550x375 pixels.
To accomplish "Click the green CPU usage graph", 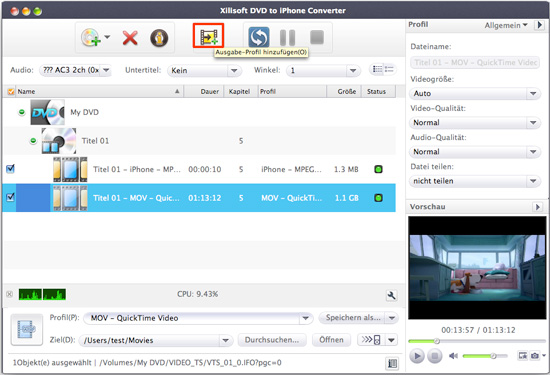I will click(42, 294).
